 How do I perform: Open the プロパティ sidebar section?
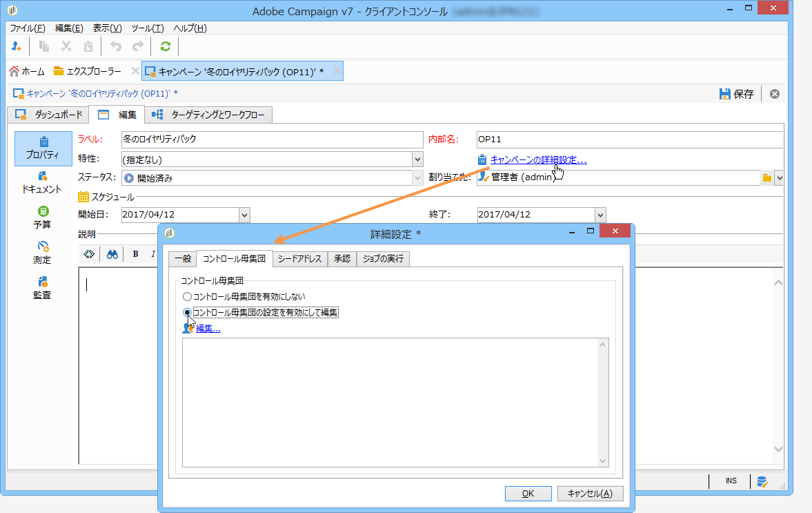(43, 148)
